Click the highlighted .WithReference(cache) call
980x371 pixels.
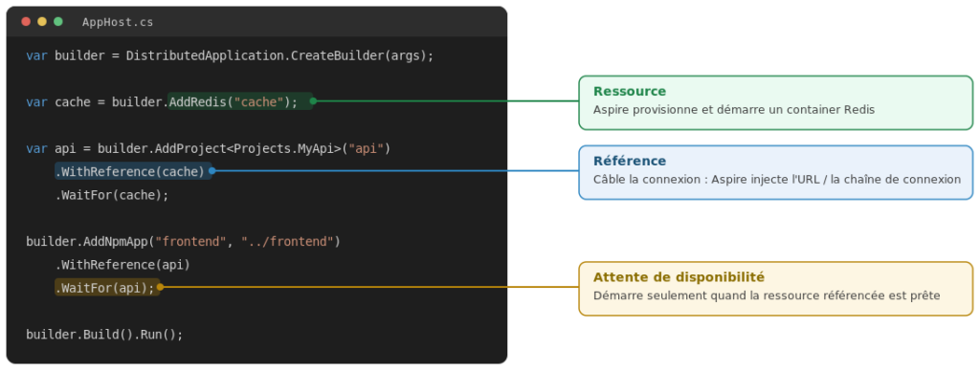[x=133, y=171]
